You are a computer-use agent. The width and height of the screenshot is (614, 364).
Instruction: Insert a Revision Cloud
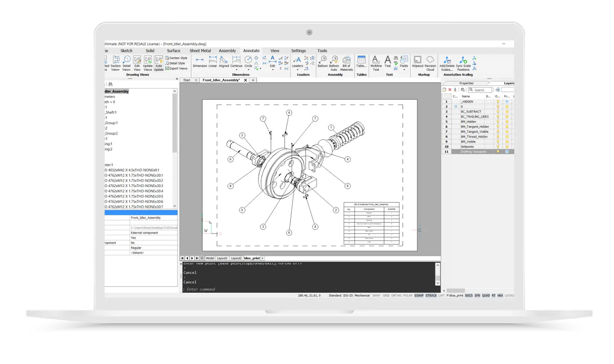click(x=430, y=63)
